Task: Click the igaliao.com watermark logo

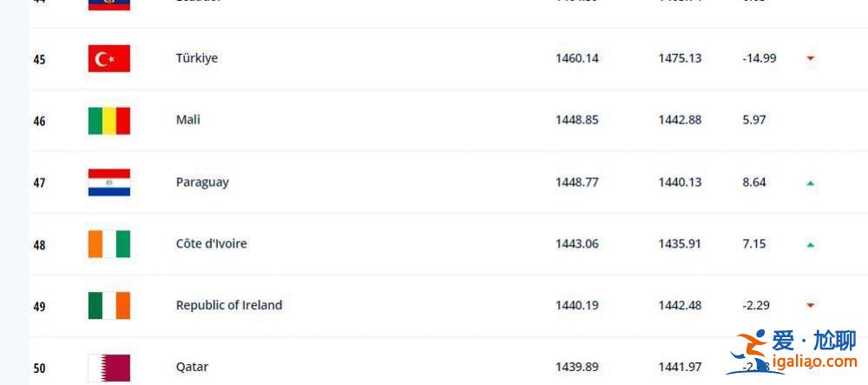Action: (793, 351)
